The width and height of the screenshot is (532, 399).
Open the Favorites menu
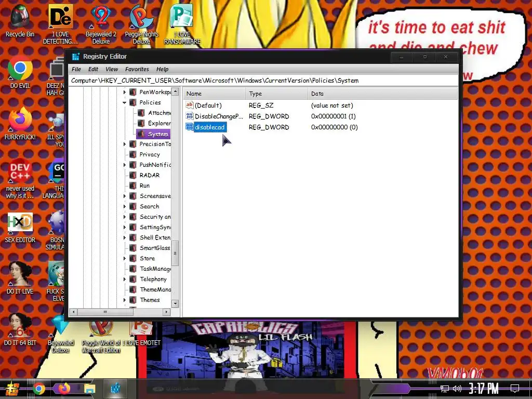tap(137, 69)
